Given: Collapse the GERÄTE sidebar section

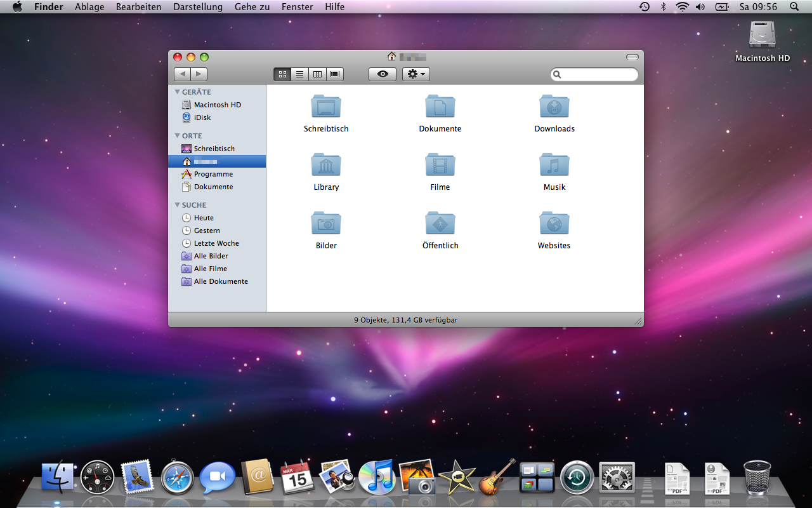Looking at the screenshot, I should [178, 92].
